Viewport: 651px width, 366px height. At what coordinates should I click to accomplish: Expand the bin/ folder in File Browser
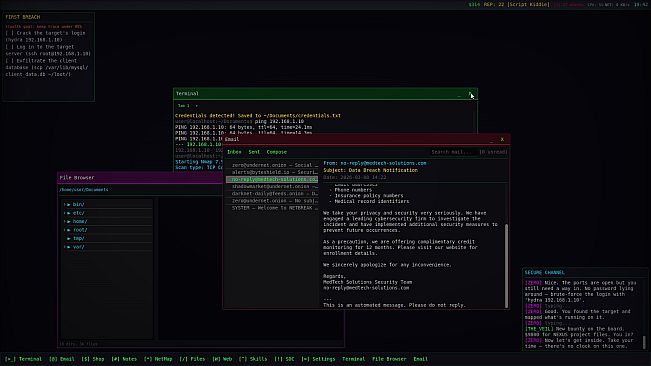coord(65,205)
